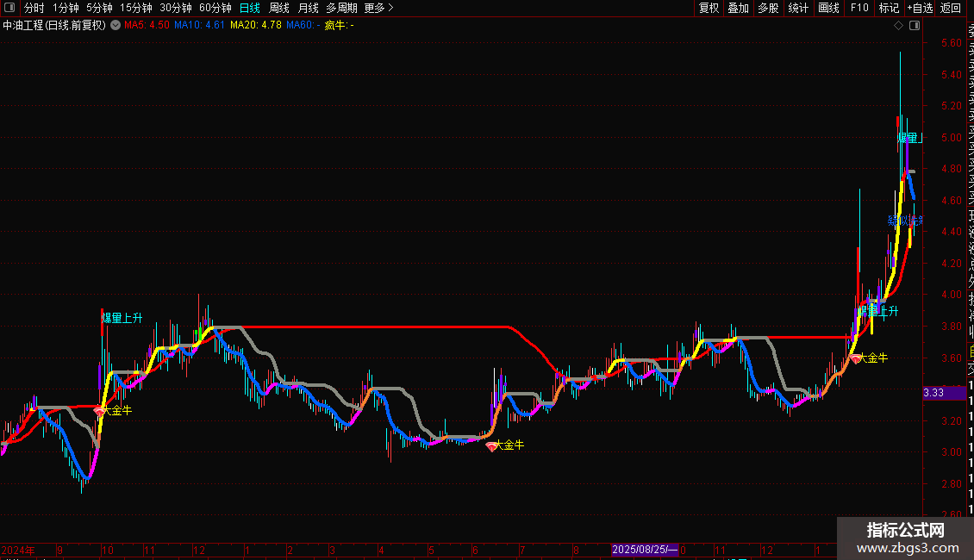Click the 大金牛 diamond marker near 3.60
Image resolution: width=974 pixels, height=560 pixels.
click(x=855, y=358)
